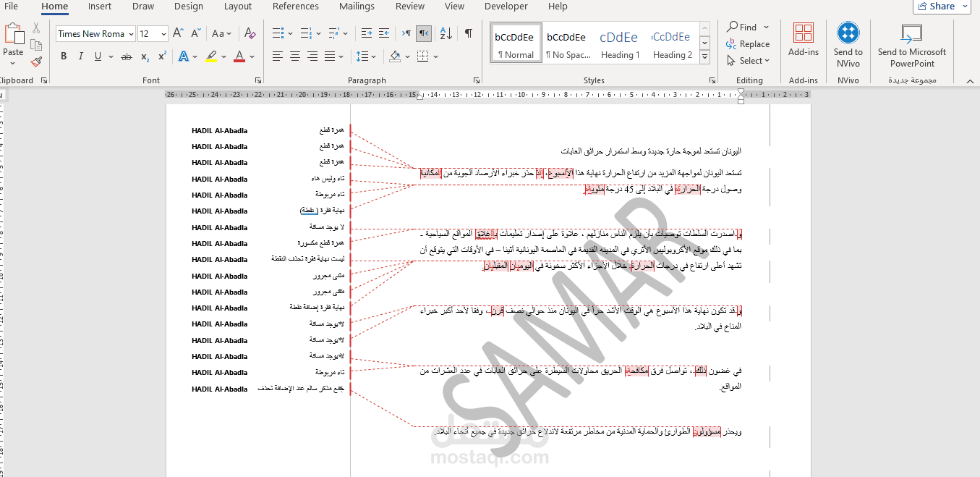Click the Sort A-Z icon
Viewport: 980px width, 477px height.
point(446,33)
